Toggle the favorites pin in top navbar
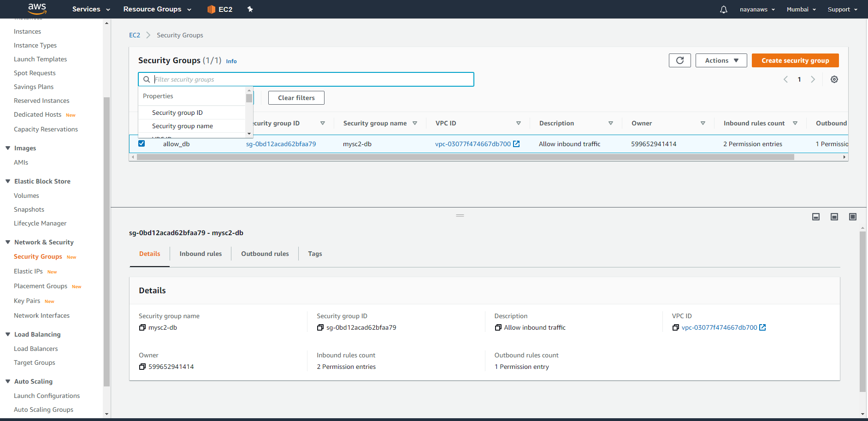Viewport: 868px width, 421px height. pyautogui.click(x=250, y=9)
